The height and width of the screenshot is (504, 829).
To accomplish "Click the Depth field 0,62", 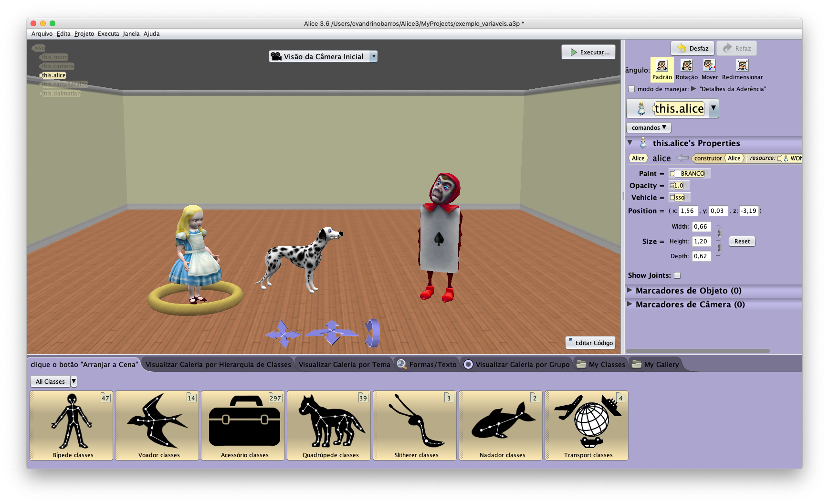I will click(702, 256).
